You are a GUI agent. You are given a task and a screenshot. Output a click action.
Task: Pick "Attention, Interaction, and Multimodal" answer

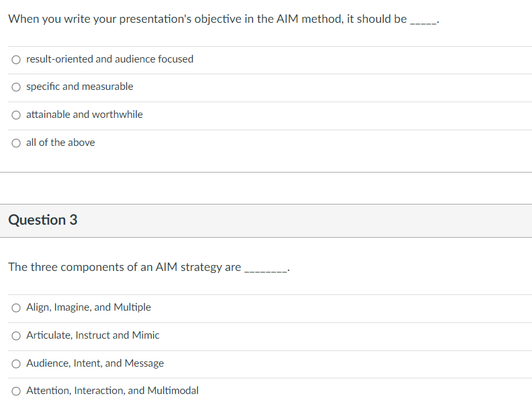tap(111, 390)
